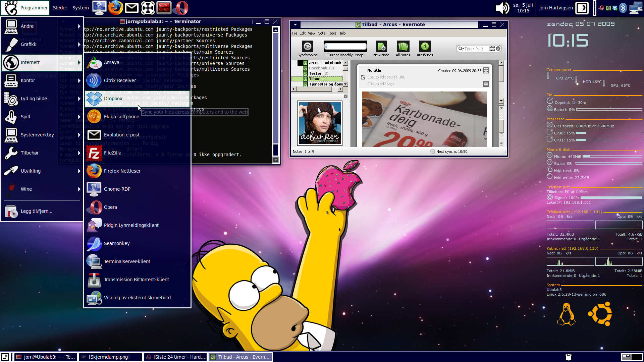Click the Synchronize icon in Evernote
The image size is (644, 362).
pyautogui.click(x=307, y=46)
